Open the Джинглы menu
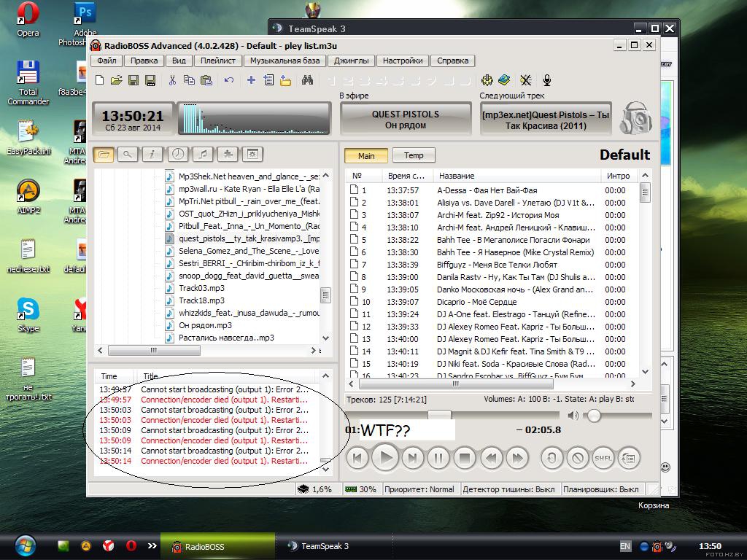This screenshot has width=747, height=560. pos(351,61)
